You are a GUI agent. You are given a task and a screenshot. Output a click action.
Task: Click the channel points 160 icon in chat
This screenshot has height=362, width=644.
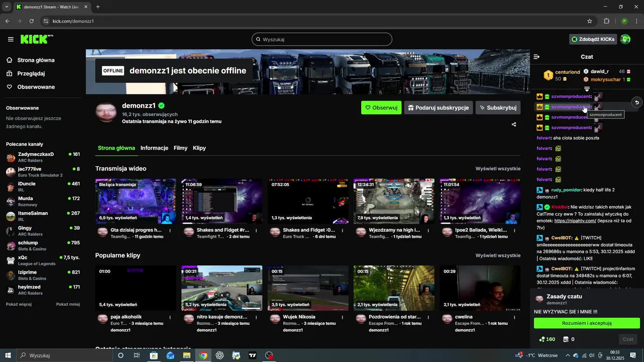coord(547,339)
